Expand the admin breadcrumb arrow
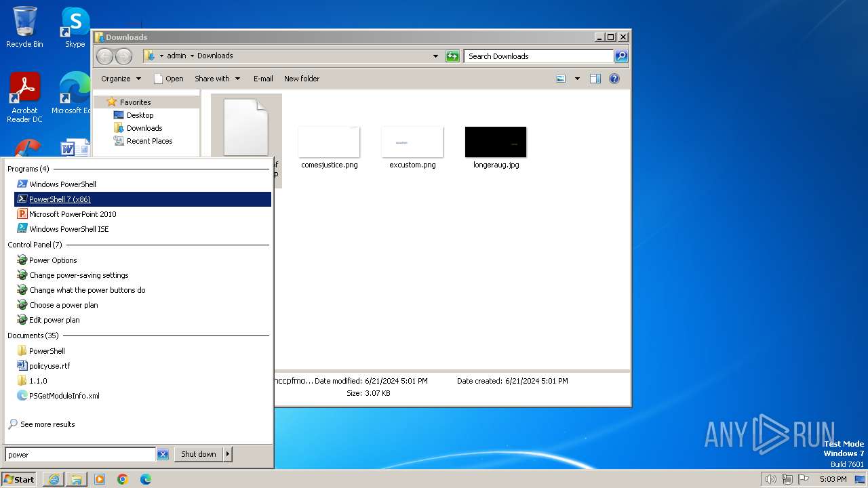 click(192, 56)
